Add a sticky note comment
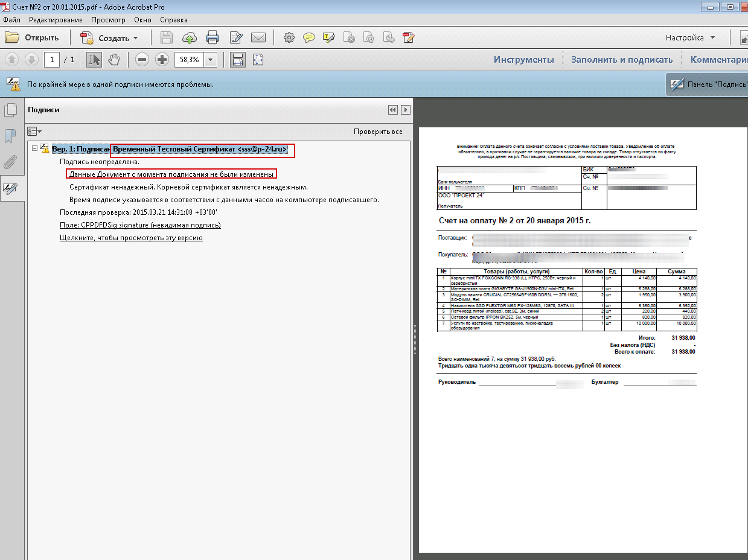 [x=309, y=37]
